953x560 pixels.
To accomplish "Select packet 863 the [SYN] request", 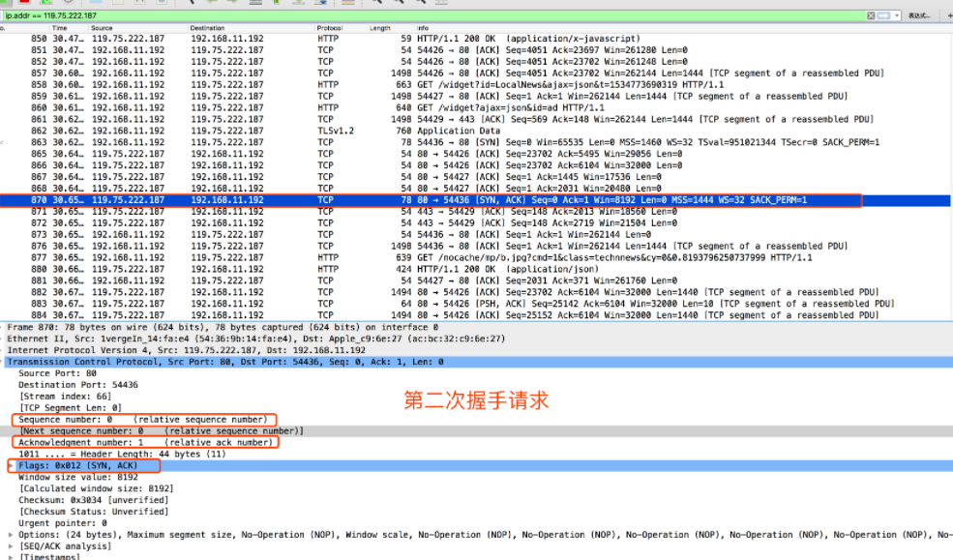I will pos(476,143).
